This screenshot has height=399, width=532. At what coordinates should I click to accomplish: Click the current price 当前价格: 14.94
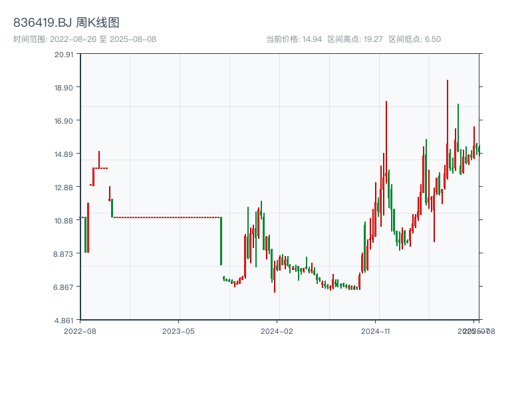point(294,39)
